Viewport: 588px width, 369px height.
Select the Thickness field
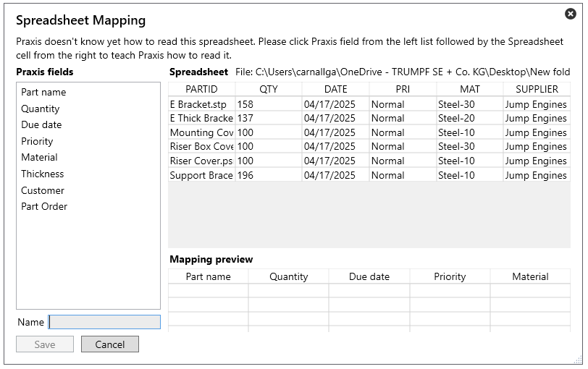(x=43, y=174)
